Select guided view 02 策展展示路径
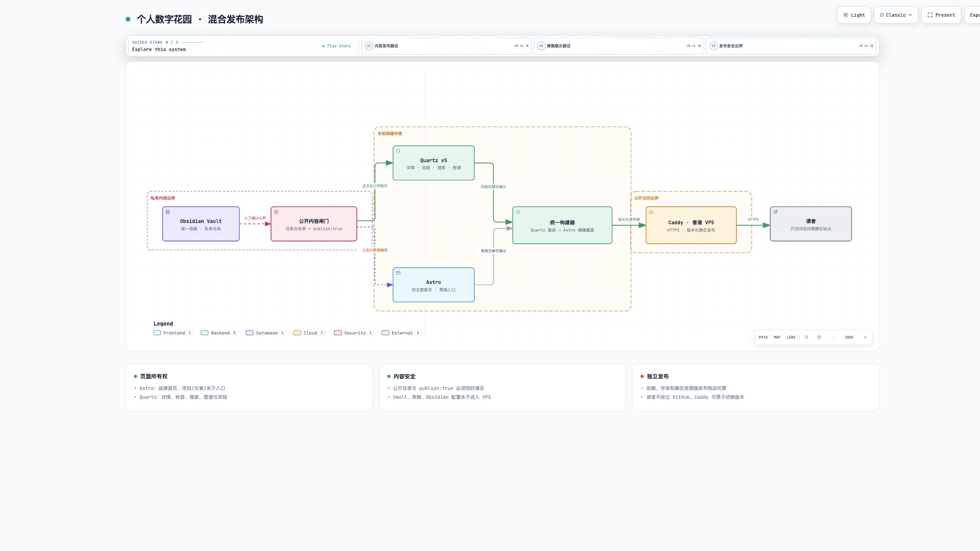The height and width of the screenshot is (551, 980). (x=619, y=46)
